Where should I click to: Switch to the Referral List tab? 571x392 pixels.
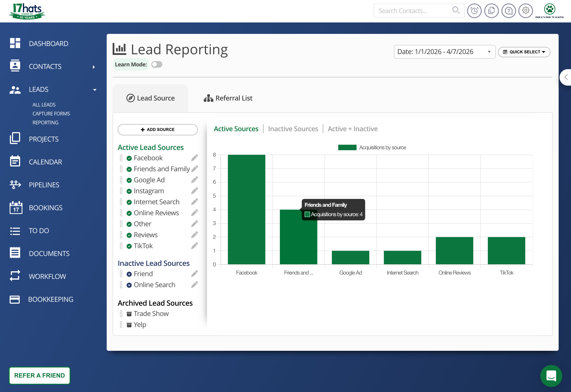(228, 98)
